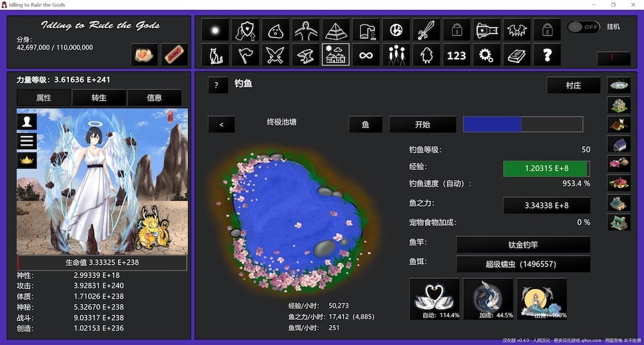The height and width of the screenshot is (345, 644).
Task: Select the teal-roof cabin with log pile
Action: pyautogui.click(x=619, y=203)
